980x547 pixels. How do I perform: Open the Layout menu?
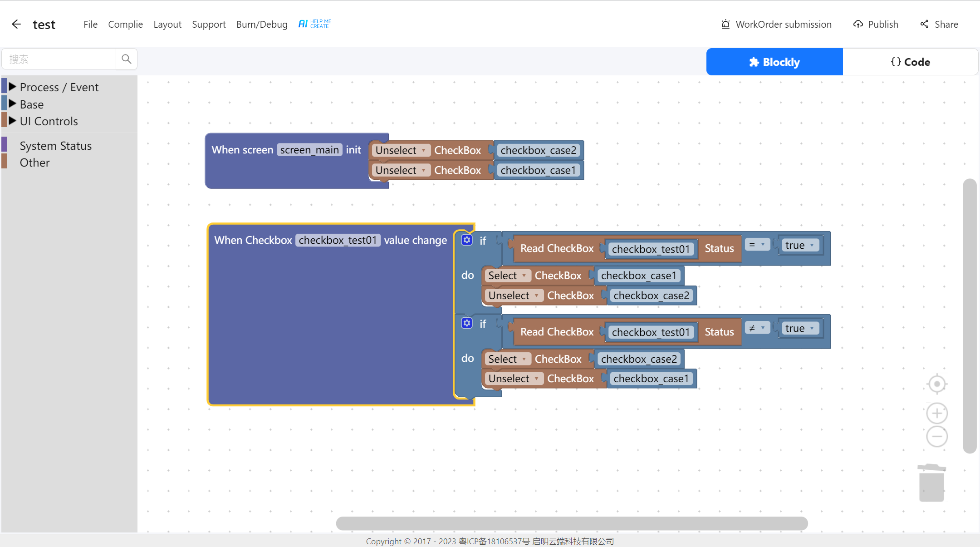click(167, 24)
